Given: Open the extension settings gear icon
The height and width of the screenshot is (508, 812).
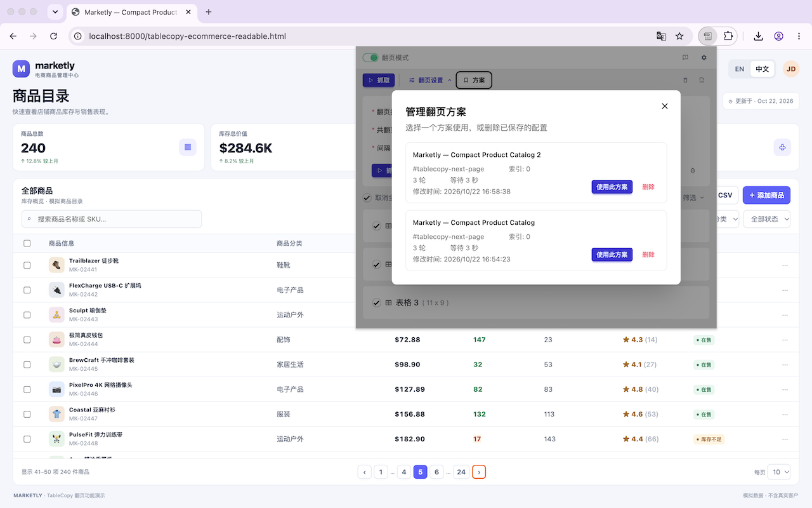Looking at the screenshot, I should tap(704, 58).
